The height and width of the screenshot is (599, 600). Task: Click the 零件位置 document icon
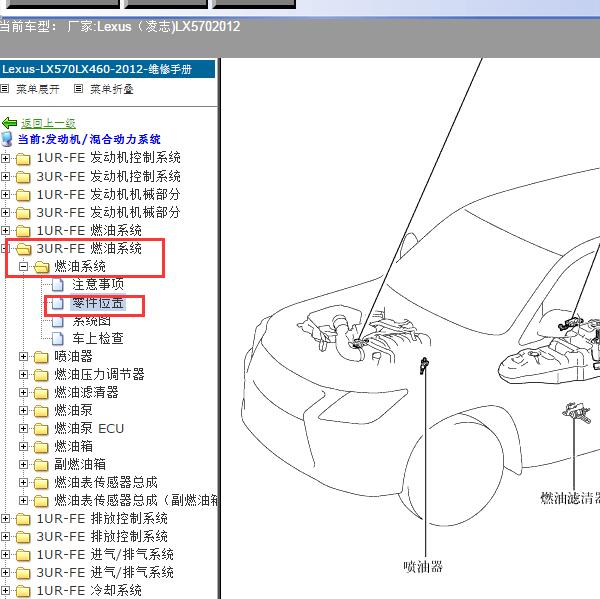point(58,303)
